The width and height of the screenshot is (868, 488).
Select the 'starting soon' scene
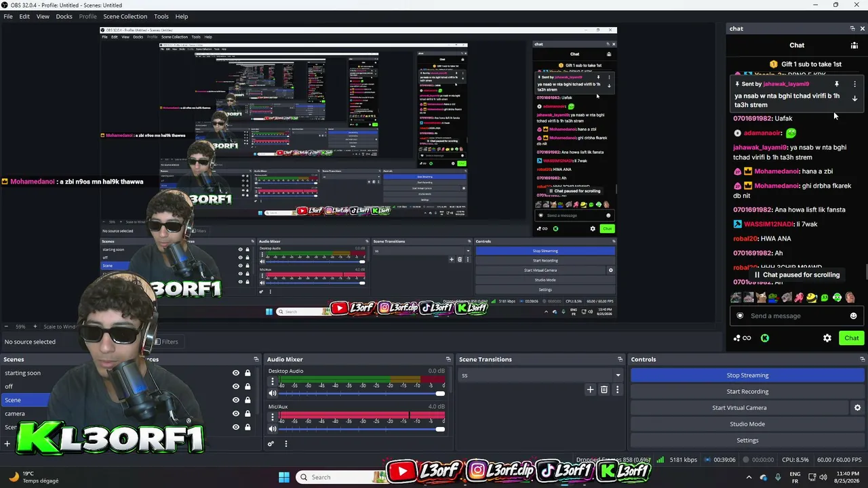[23, 373]
